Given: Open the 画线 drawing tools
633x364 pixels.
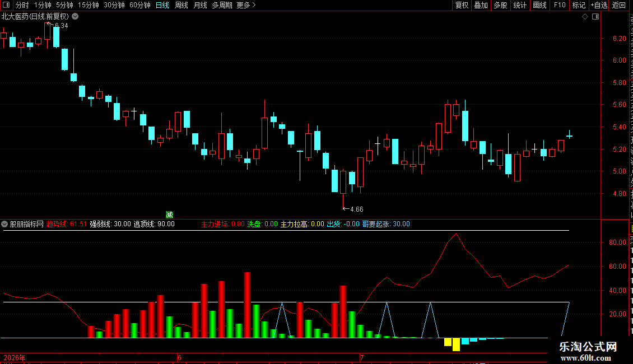Looking at the screenshot, I should coord(539,5).
